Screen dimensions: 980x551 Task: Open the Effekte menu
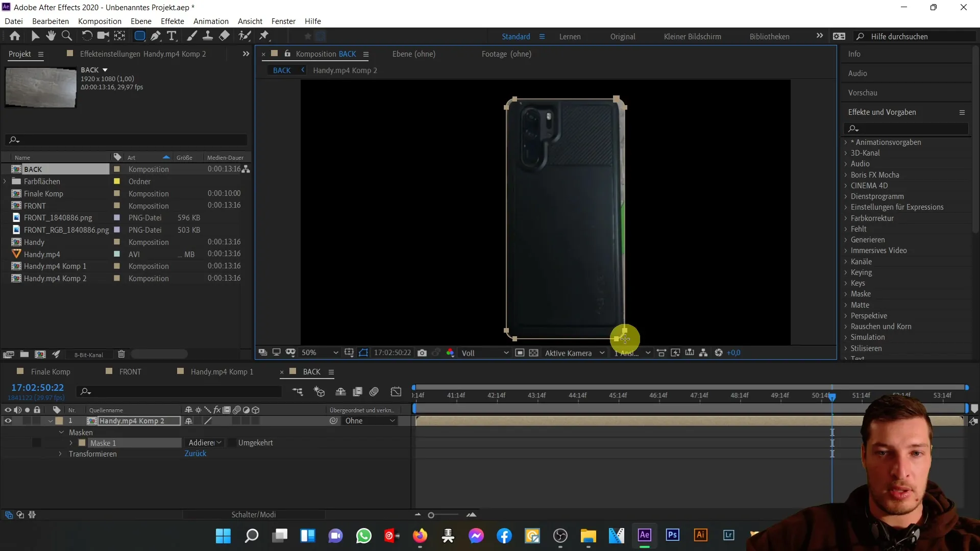(173, 21)
